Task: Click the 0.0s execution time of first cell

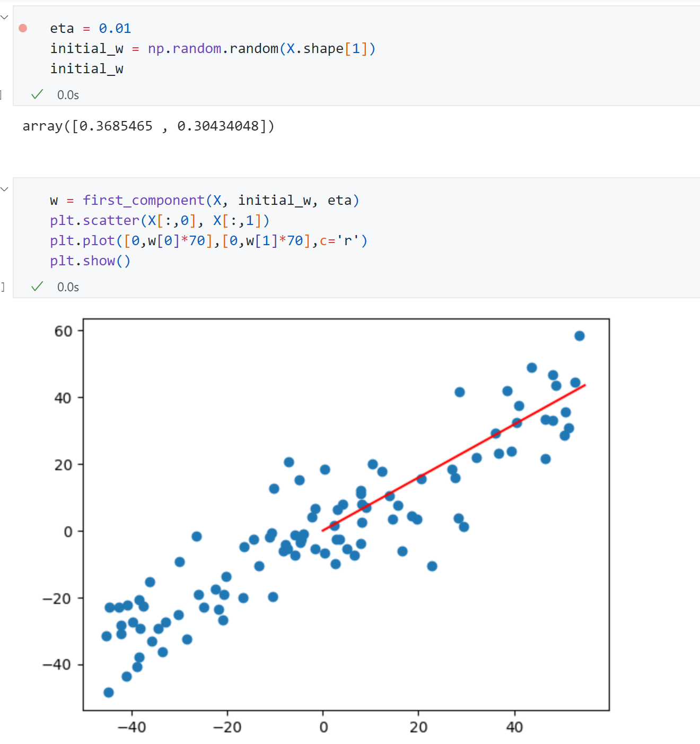Action: pos(68,95)
